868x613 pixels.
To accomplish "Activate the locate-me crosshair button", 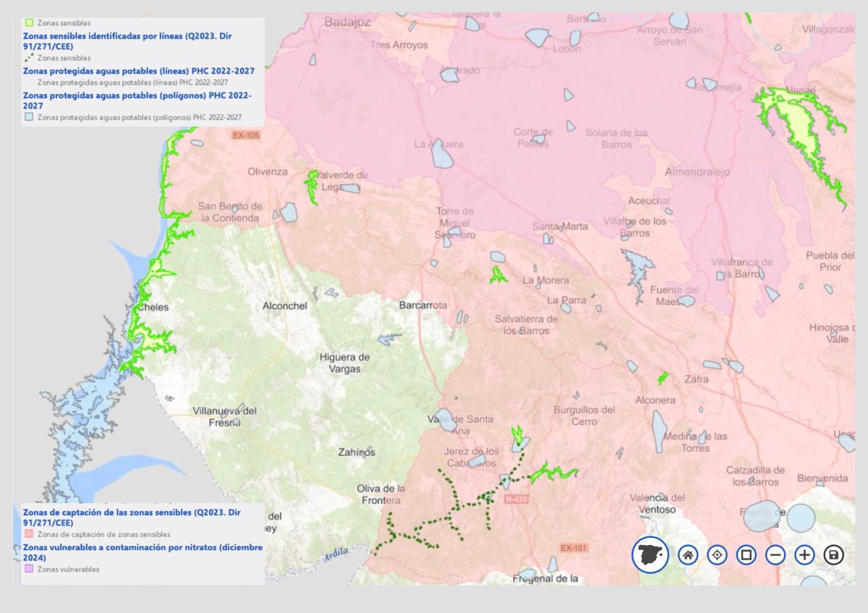I will click(x=717, y=555).
